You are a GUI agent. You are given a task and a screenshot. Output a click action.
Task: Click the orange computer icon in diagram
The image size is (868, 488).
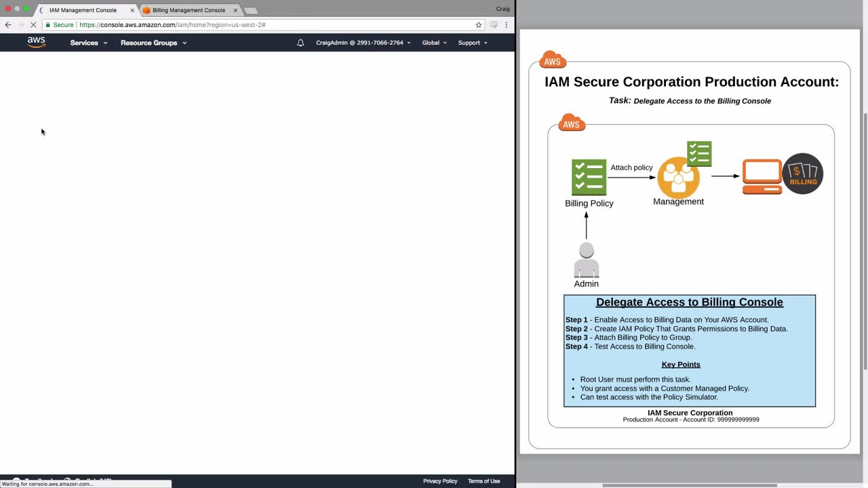(762, 177)
